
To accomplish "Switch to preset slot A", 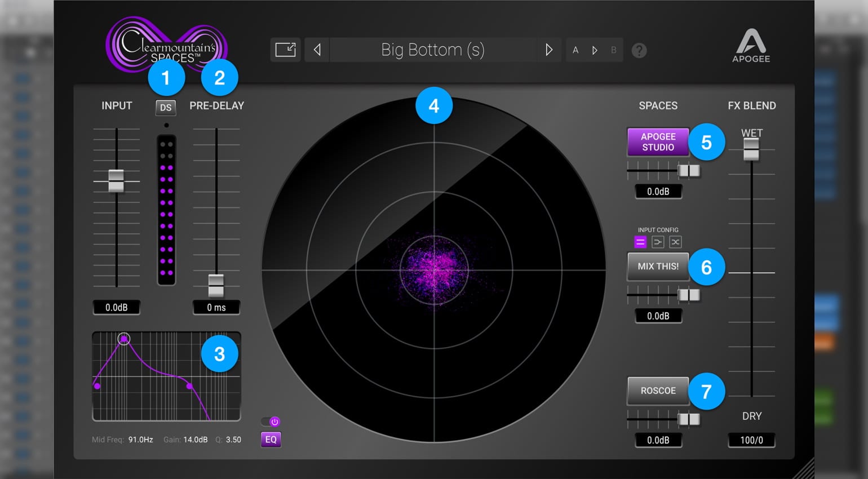I will (575, 50).
